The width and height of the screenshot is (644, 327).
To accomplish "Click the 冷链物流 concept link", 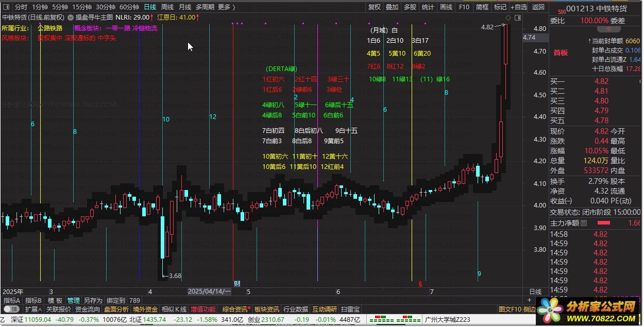I will coord(145,28).
